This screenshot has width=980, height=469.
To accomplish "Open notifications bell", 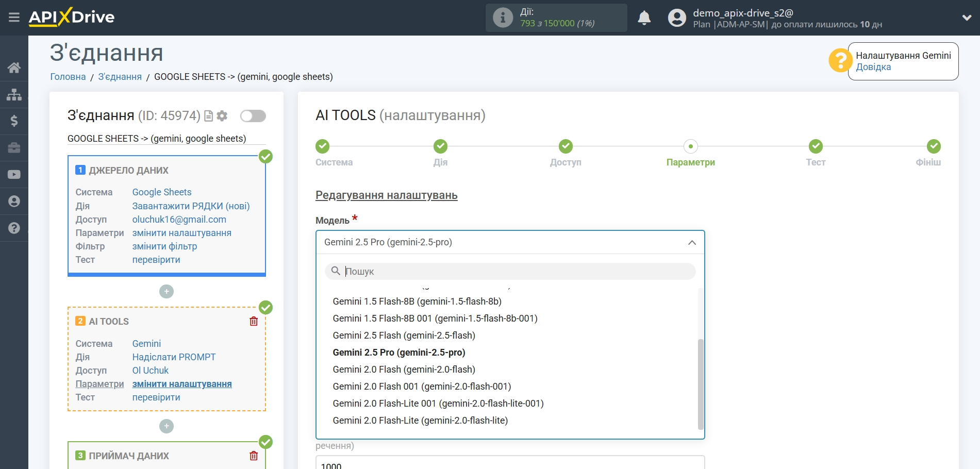I will 644,18.
